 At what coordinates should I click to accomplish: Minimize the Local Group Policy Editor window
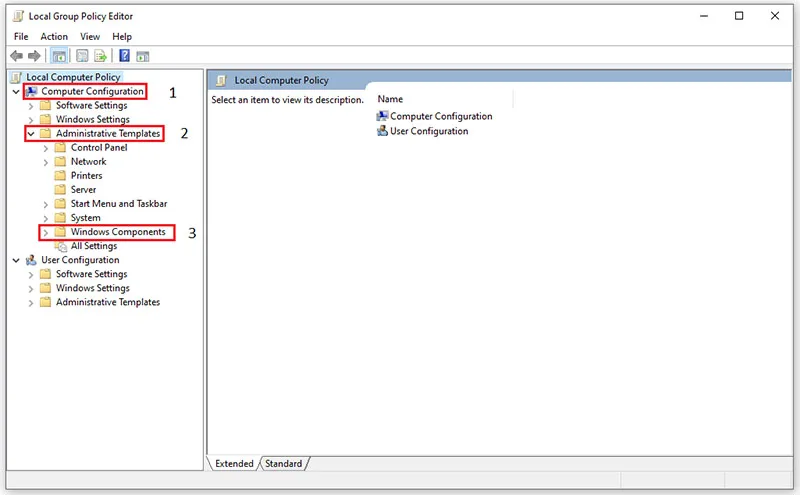point(704,16)
